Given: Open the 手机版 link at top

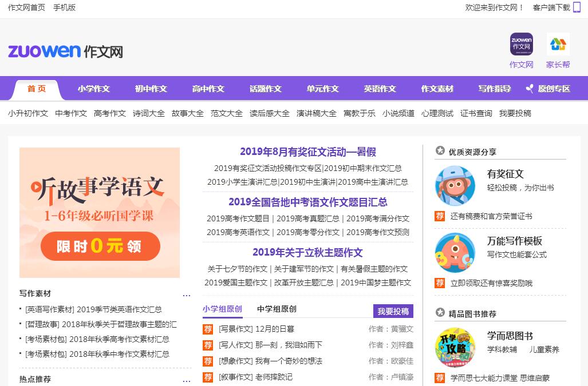Looking at the screenshot, I should pyautogui.click(x=64, y=7).
